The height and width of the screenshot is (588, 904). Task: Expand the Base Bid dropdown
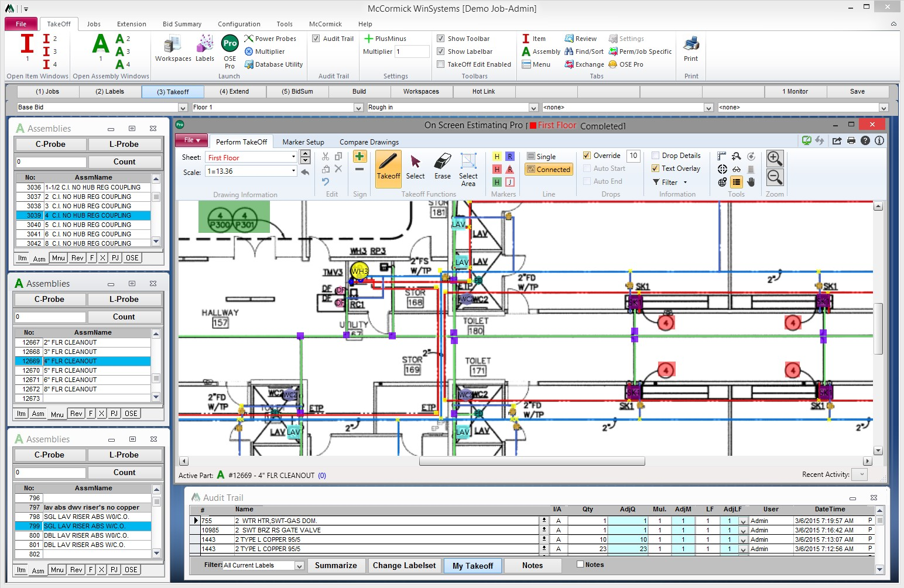point(182,108)
